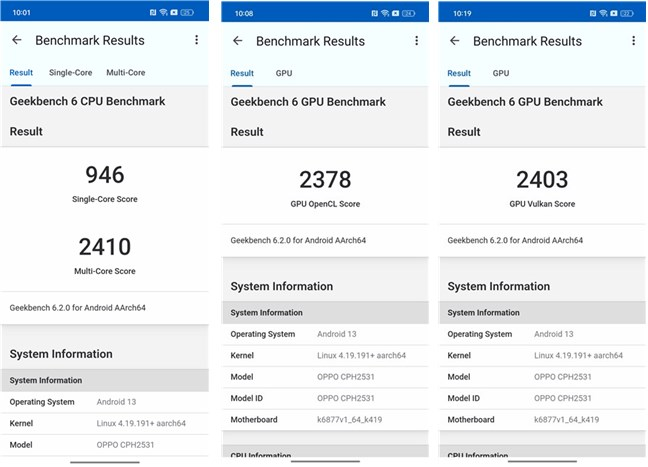The height and width of the screenshot is (467, 648).
Task: Select Result tab in CPU Benchmark screen
Action: [x=21, y=72]
